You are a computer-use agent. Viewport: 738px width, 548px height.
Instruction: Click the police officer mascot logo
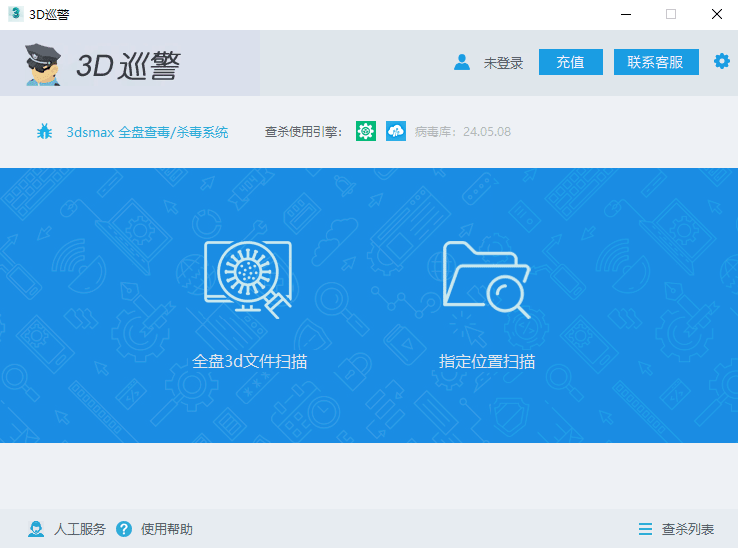(x=43, y=64)
